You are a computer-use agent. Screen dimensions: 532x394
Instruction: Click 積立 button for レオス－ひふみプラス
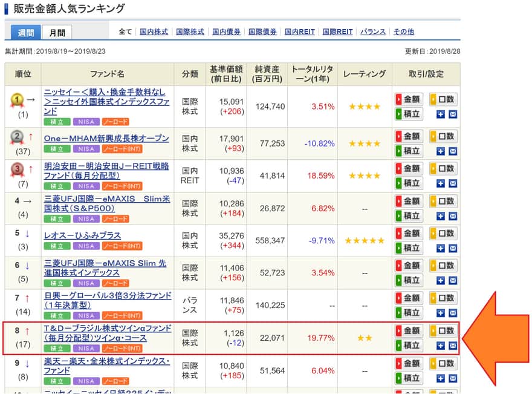point(409,248)
